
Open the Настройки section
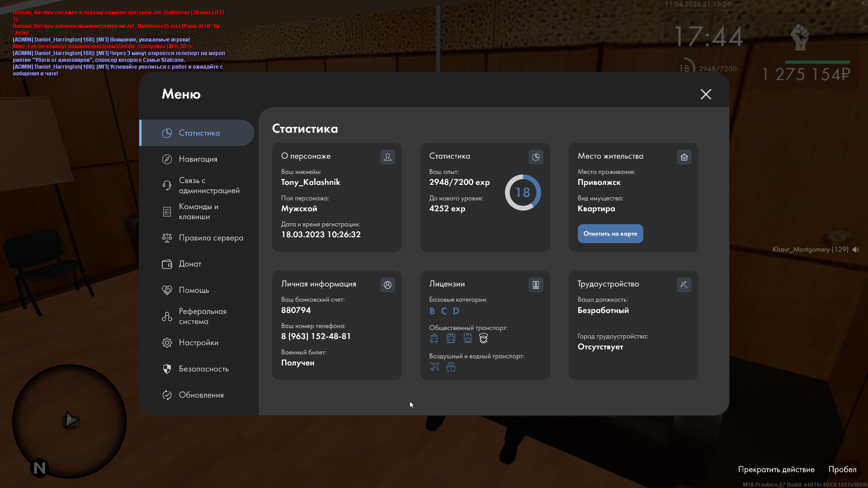point(198,343)
